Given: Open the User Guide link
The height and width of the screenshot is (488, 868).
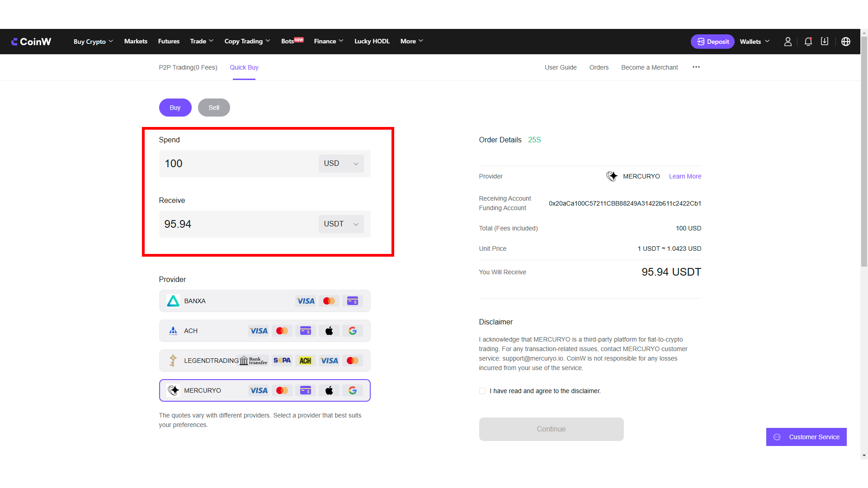Looking at the screenshot, I should 561,67.
